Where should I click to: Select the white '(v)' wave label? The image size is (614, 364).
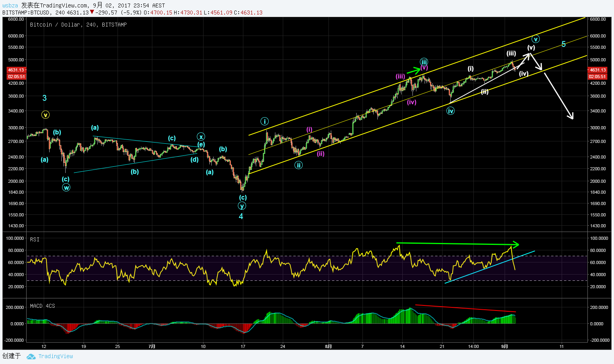click(531, 48)
